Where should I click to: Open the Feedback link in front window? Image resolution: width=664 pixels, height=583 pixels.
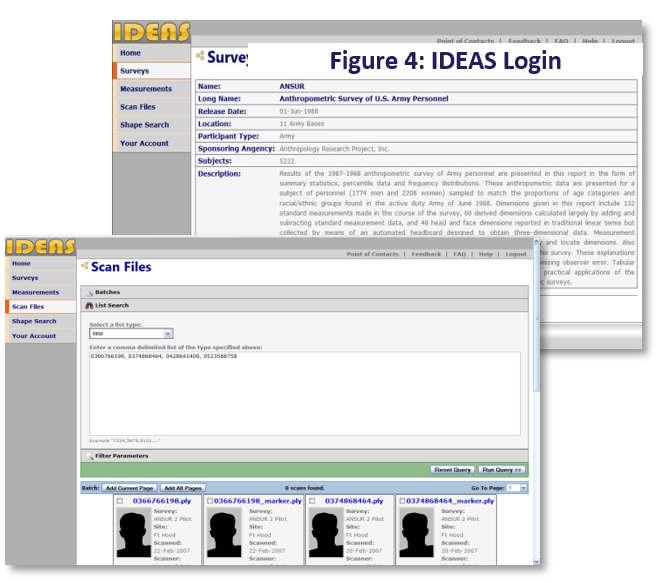(426, 254)
